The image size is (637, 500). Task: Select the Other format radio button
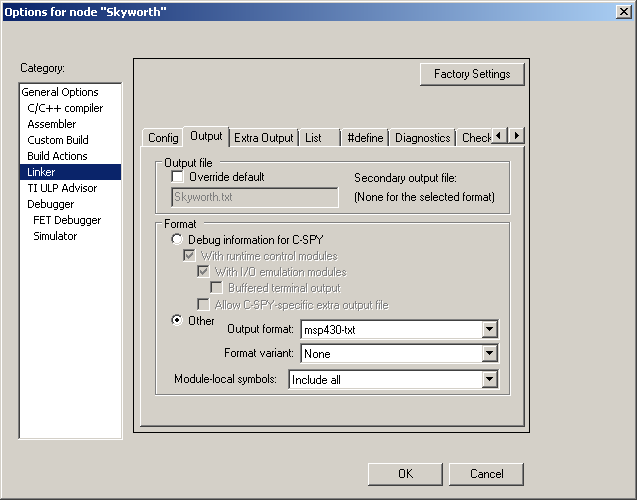[178, 321]
